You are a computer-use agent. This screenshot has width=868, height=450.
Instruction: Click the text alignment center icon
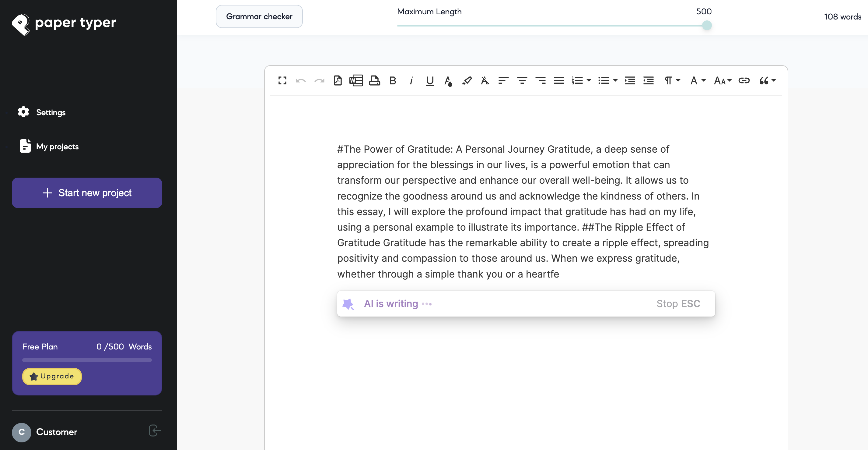tap(521, 80)
